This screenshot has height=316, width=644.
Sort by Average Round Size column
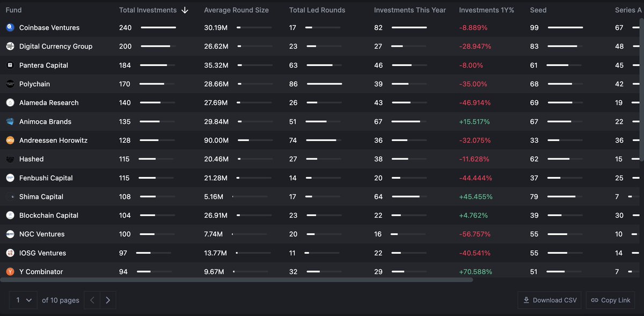point(236,10)
